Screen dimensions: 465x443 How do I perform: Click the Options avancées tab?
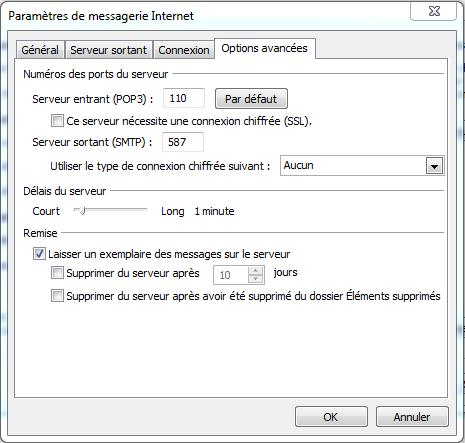pos(265,49)
